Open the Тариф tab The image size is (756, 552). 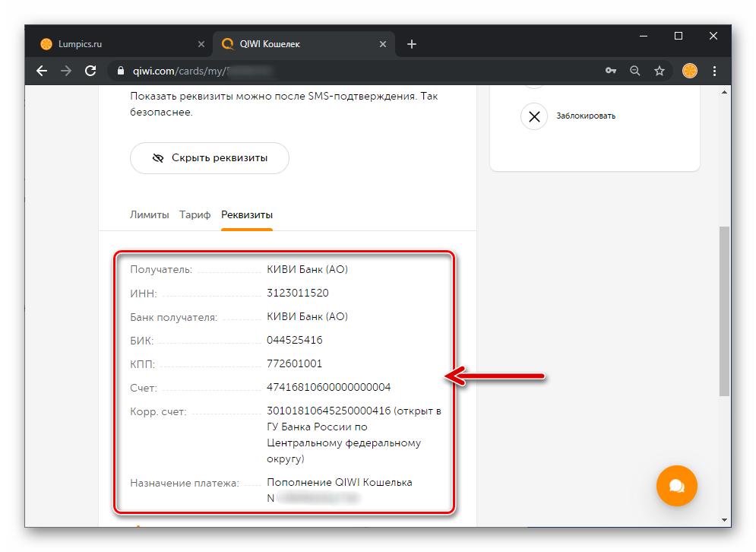click(x=195, y=214)
